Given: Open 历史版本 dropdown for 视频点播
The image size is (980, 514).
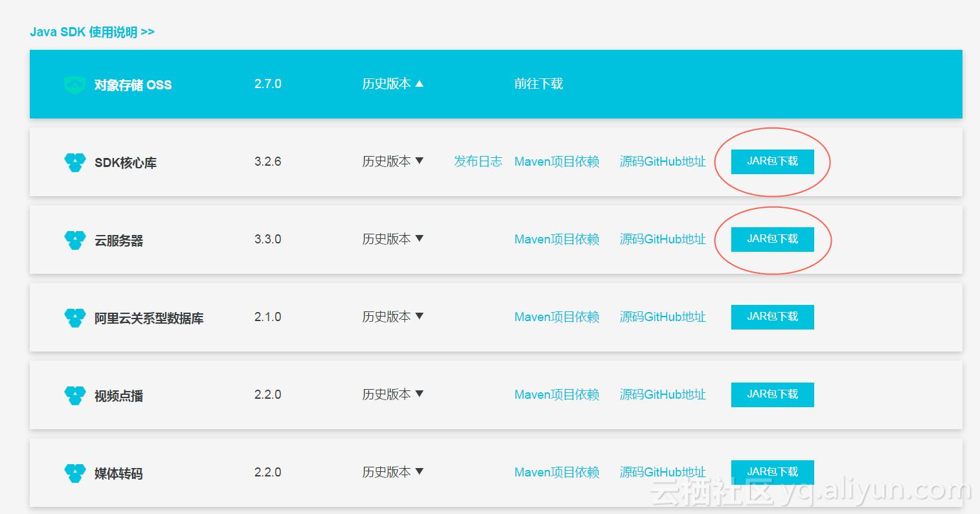Looking at the screenshot, I should click(x=392, y=394).
